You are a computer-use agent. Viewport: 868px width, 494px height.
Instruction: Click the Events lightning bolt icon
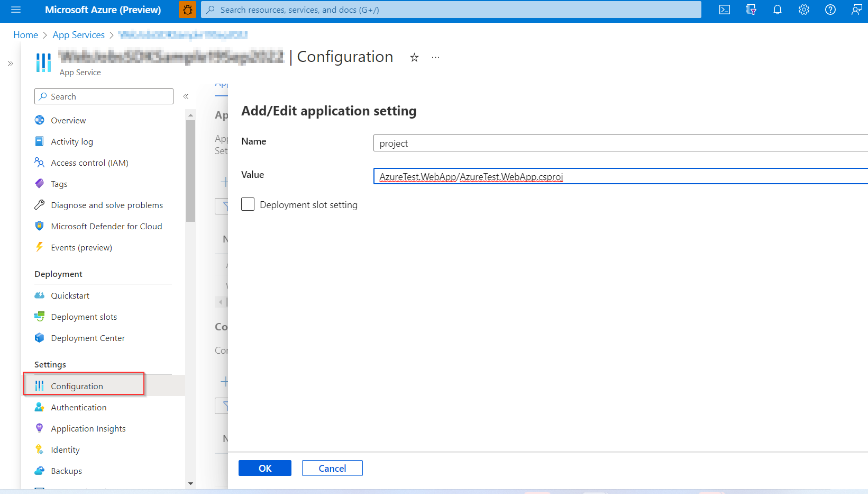pos(40,247)
